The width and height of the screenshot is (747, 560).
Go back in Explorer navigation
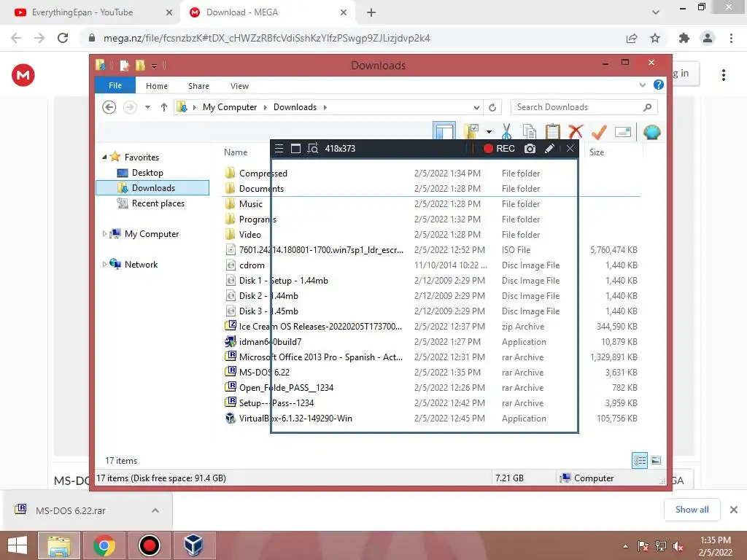coord(109,107)
